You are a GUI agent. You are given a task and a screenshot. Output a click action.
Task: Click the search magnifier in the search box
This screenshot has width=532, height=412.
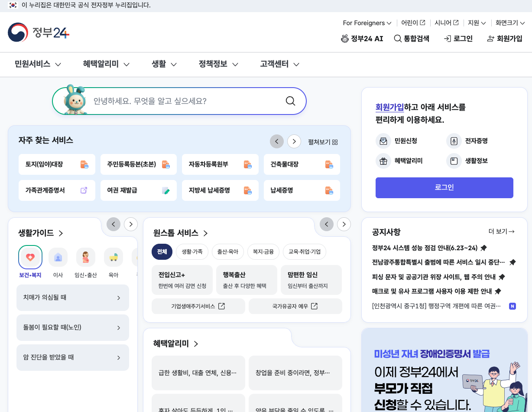point(290,101)
